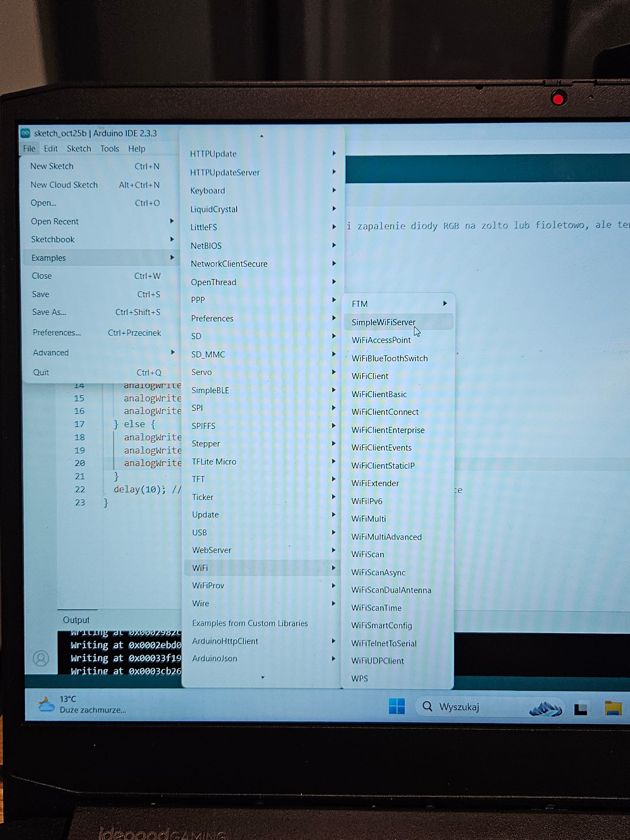Expand the Keyboard examples

coord(262,191)
